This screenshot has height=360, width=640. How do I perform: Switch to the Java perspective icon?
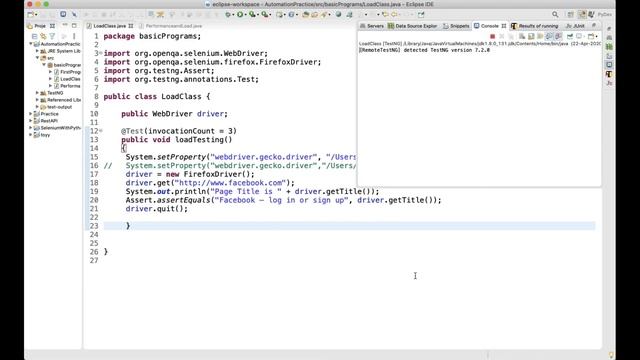582,15
